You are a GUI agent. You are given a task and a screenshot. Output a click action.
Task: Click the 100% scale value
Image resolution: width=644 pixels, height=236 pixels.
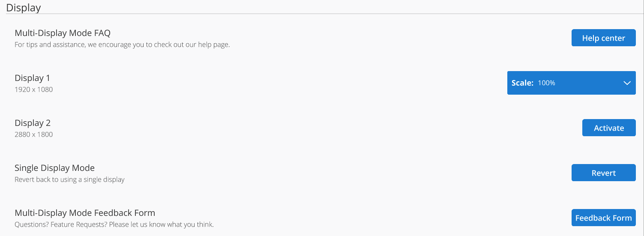pos(546,83)
